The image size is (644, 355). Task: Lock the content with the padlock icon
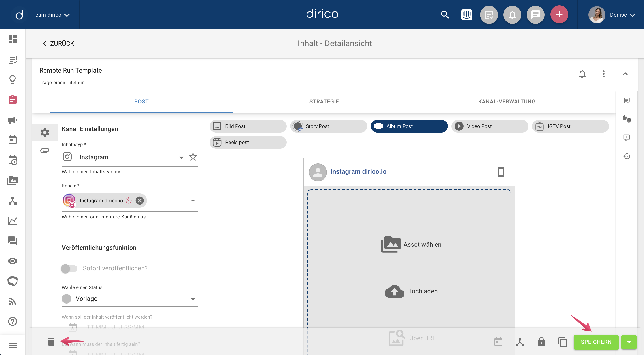pyautogui.click(x=541, y=342)
